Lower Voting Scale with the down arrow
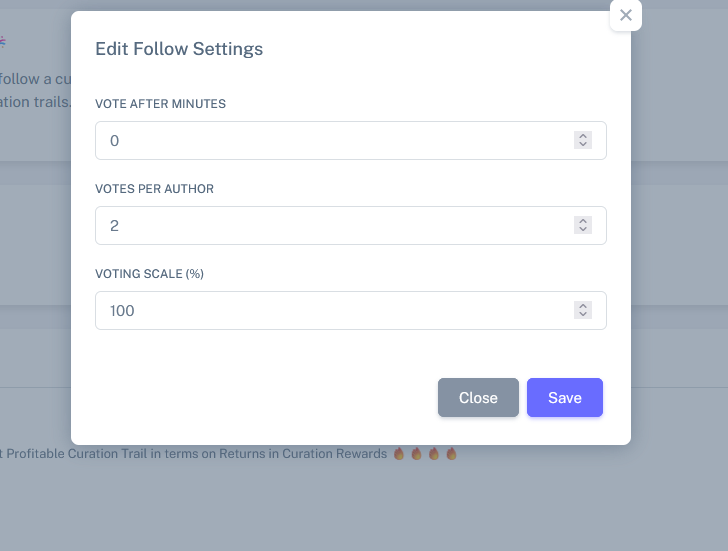Image resolution: width=728 pixels, height=551 pixels. click(x=583, y=314)
